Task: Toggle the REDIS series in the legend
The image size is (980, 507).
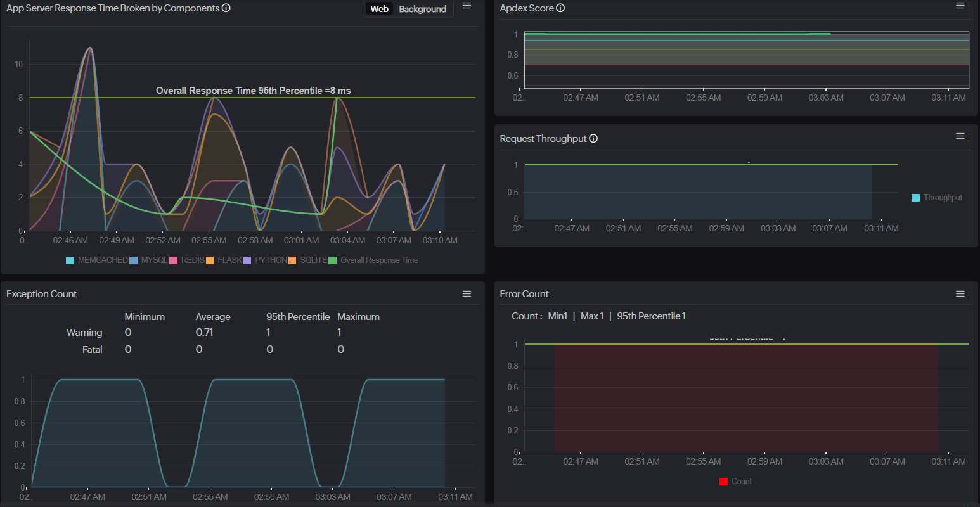Action: [x=193, y=260]
